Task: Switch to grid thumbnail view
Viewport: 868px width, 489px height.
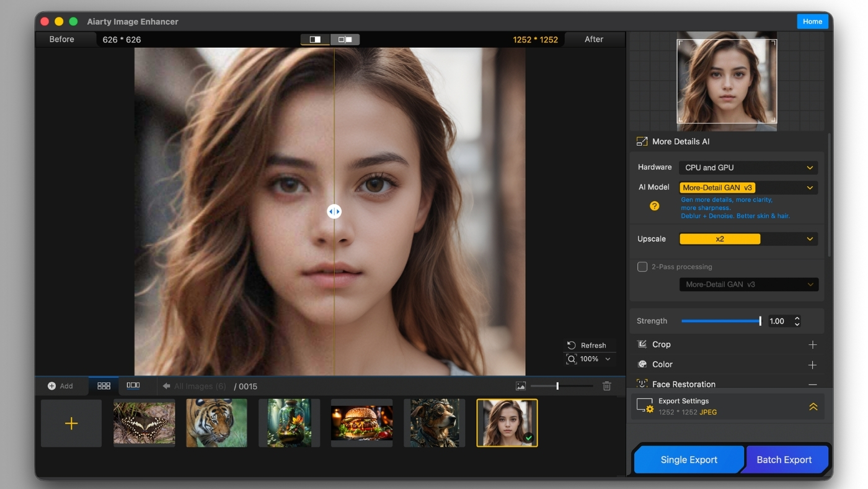Action: click(104, 386)
